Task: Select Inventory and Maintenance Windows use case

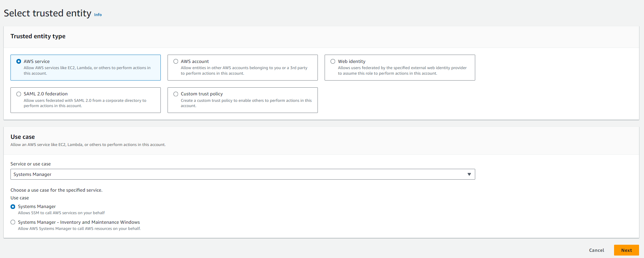Action: (x=13, y=222)
